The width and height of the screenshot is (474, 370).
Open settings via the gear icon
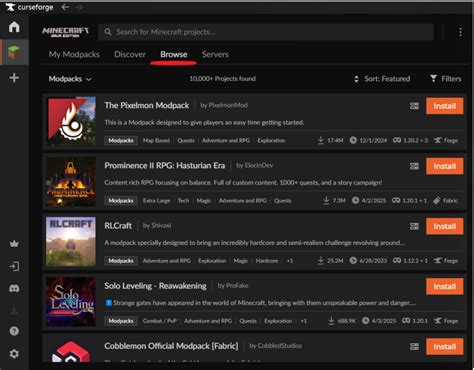point(14,353)
